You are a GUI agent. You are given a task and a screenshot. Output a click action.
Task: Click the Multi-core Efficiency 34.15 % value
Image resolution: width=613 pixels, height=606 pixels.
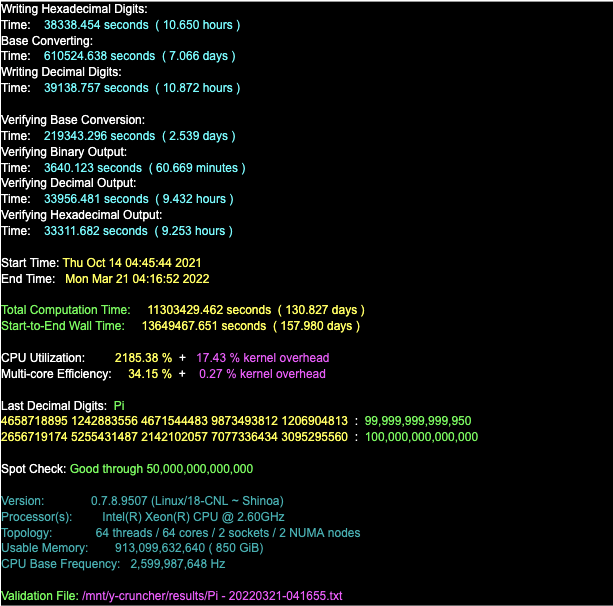coord(149,374)
